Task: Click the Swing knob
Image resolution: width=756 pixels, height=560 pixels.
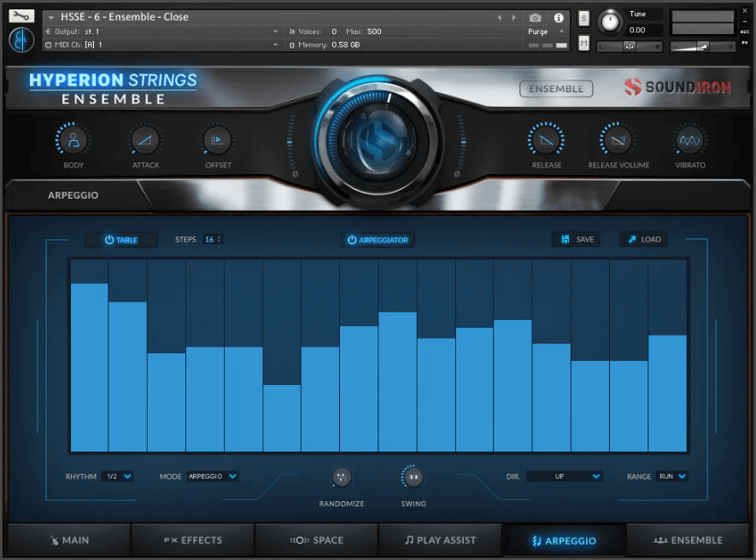Action: pos(413,477)
